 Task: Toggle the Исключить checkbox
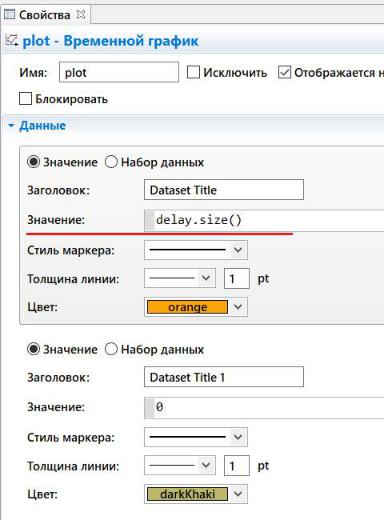click(193, 72)
